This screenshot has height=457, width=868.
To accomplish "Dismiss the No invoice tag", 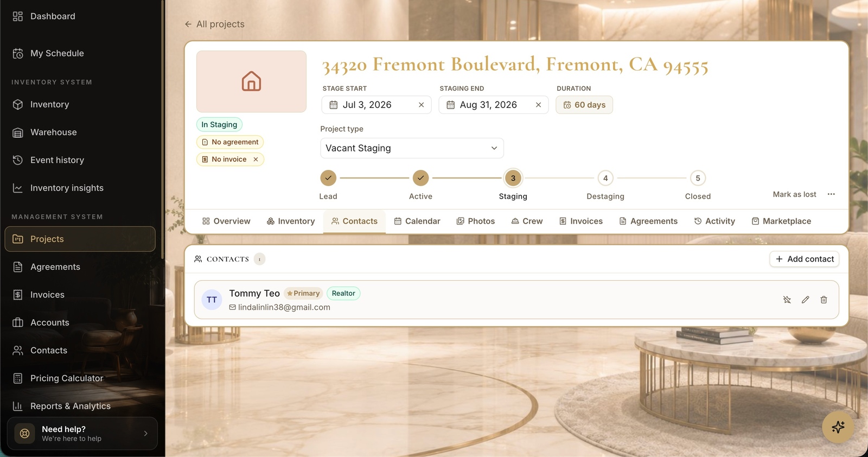I will (256, 159).
